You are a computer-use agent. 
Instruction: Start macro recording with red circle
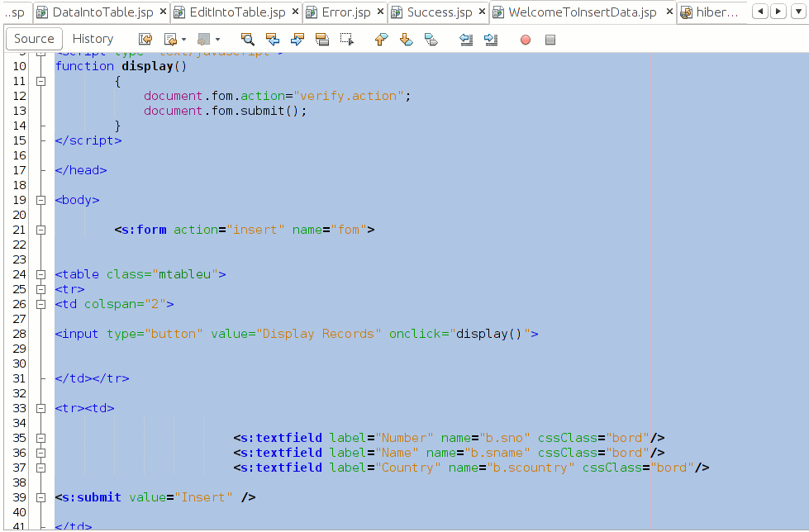click(526, 40)
